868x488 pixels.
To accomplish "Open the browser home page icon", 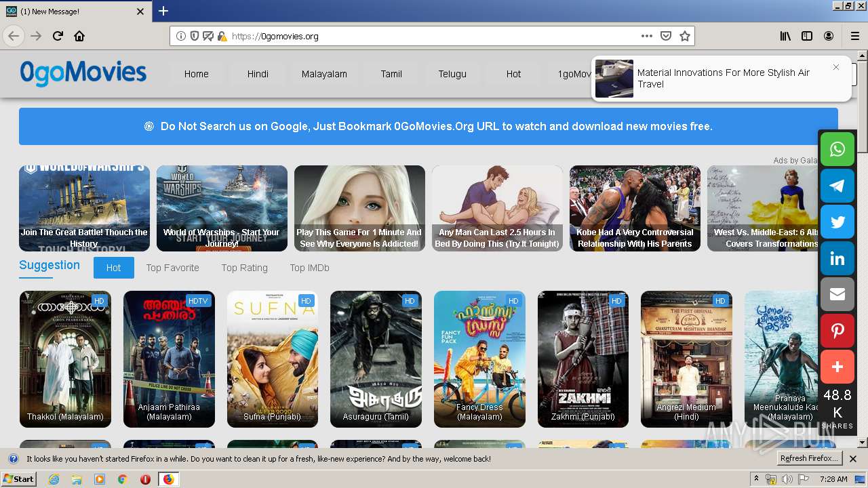I will pos(79,36).
